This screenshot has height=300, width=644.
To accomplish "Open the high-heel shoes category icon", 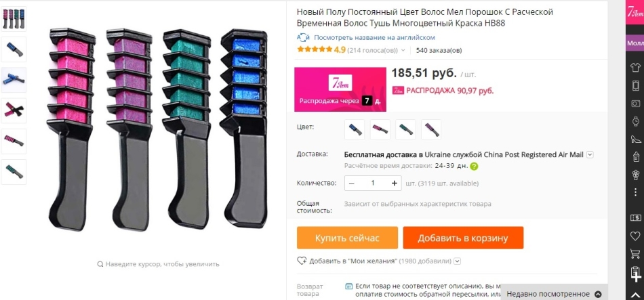I will (x=635, y=139).
